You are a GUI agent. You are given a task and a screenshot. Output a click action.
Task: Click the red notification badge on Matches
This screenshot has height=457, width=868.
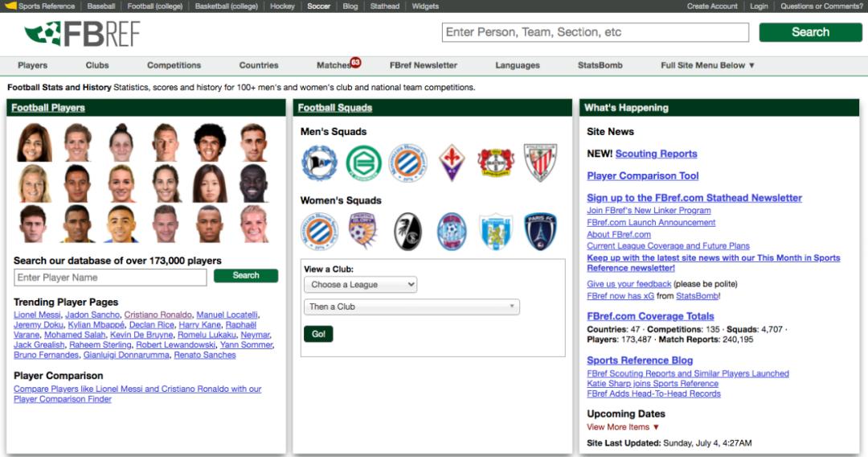[x=355, y=62]
